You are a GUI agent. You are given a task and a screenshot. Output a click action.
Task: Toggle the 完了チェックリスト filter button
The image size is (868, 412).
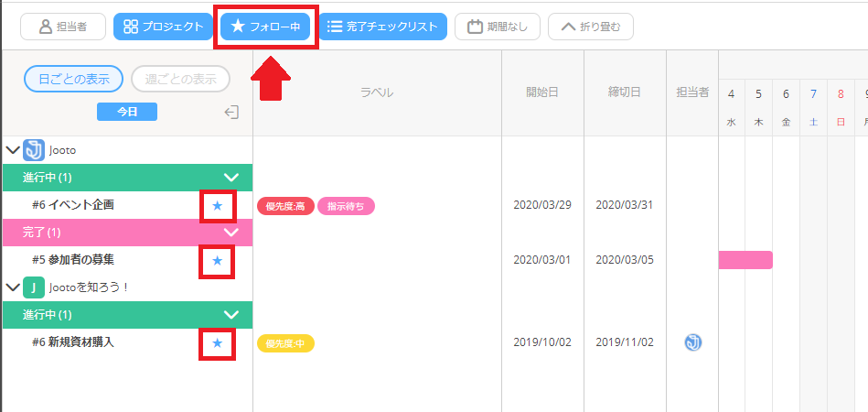[382, 27]
